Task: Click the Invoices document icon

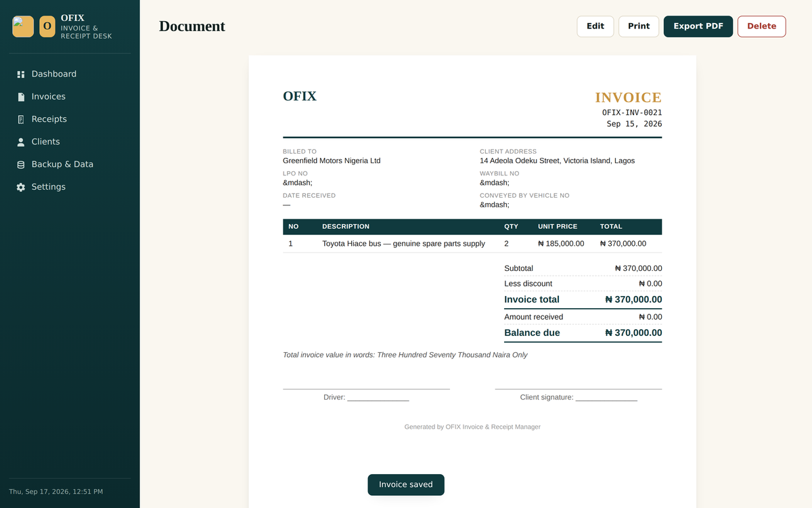Action: pos(21,97)
